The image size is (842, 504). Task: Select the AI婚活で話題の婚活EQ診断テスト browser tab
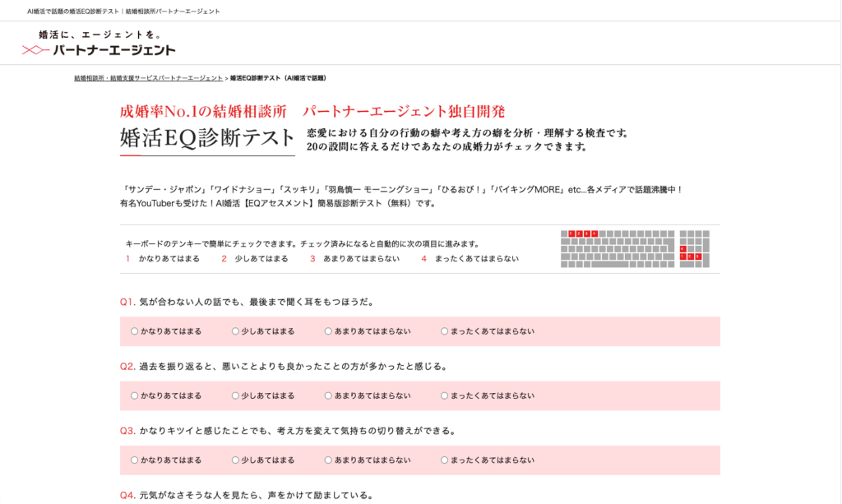tap(122, 10)
